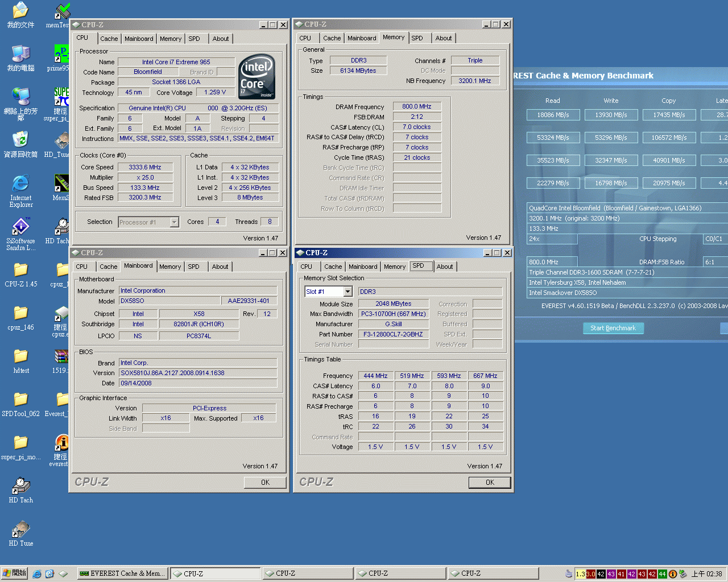The width and height of the screenshot is (728, 582).
Task: Open the 資源回收筒 recycle bin icon
Action: pos(20,144)
